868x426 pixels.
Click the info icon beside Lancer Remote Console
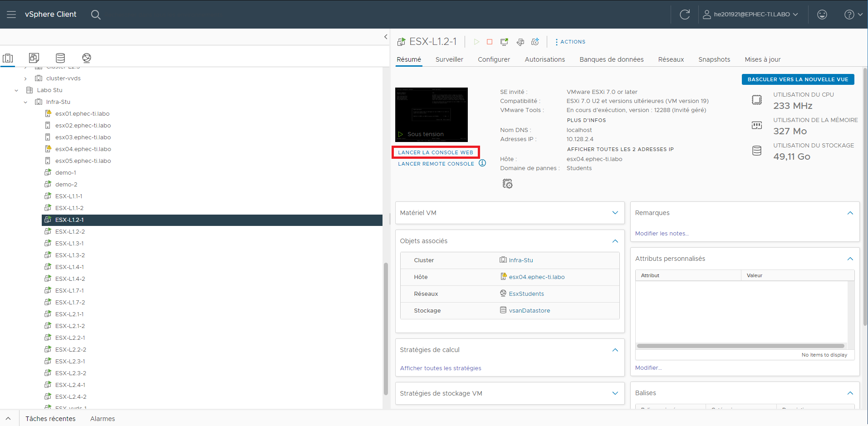(482, 163)
